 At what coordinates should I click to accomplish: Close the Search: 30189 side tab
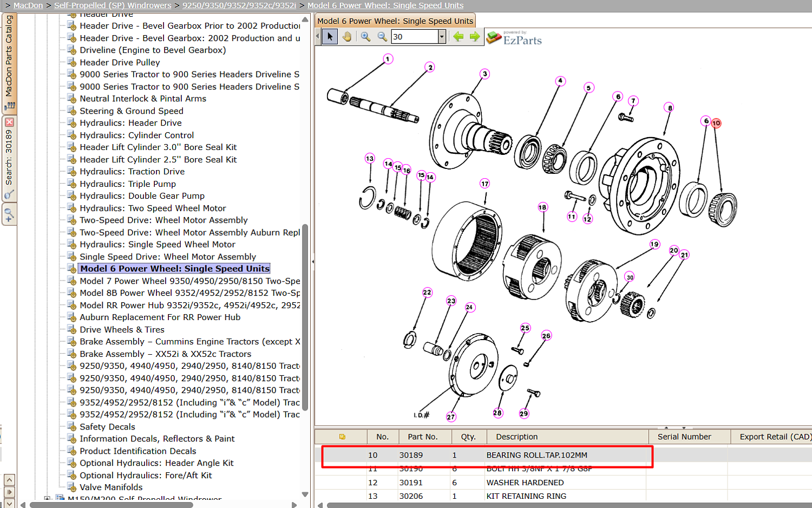pyautogui.click(x=9, y=122)
